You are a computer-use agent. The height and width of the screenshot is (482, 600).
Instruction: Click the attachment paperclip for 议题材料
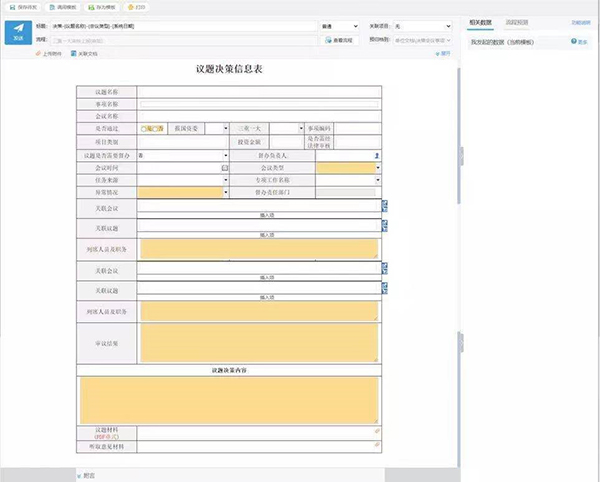pyautogui.click(x=377, y=431)
